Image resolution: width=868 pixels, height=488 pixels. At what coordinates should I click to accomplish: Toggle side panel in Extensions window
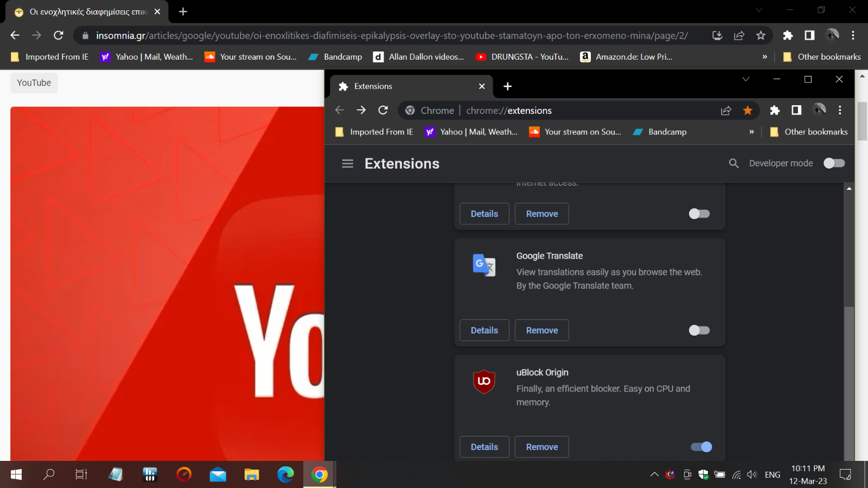pyautogui.click(x=796, y=110)
